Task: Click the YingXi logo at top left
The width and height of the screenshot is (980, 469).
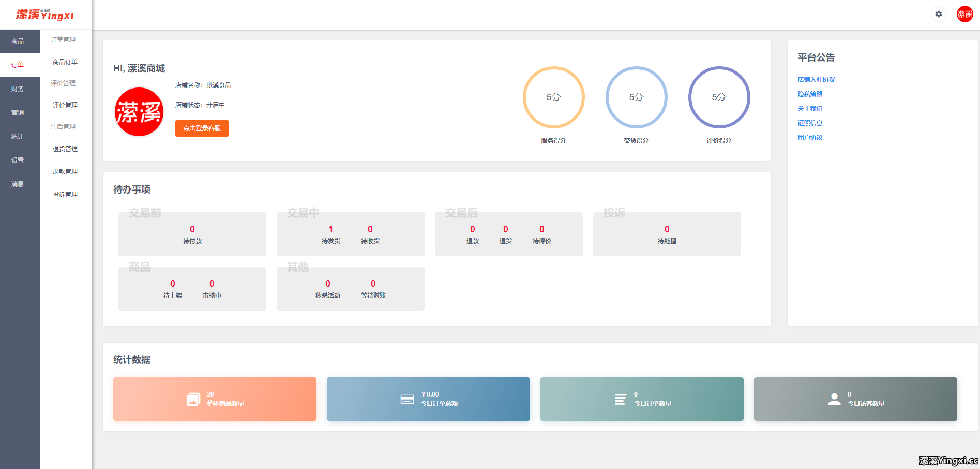Action: tap(45, 14)
